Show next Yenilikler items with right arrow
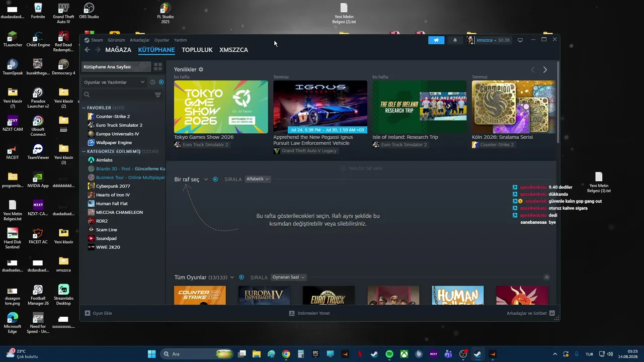Viewport: 644px width, 362px height. tap(545, 70)
